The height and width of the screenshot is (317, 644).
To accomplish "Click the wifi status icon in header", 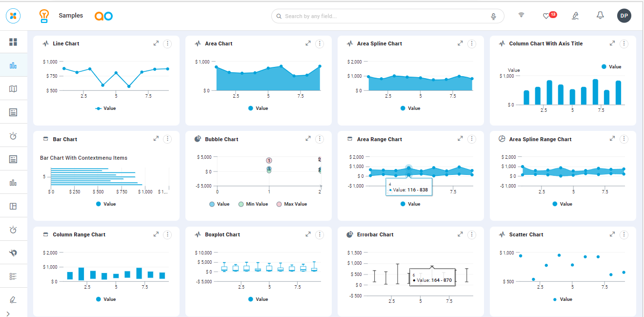I will [521, 15].
